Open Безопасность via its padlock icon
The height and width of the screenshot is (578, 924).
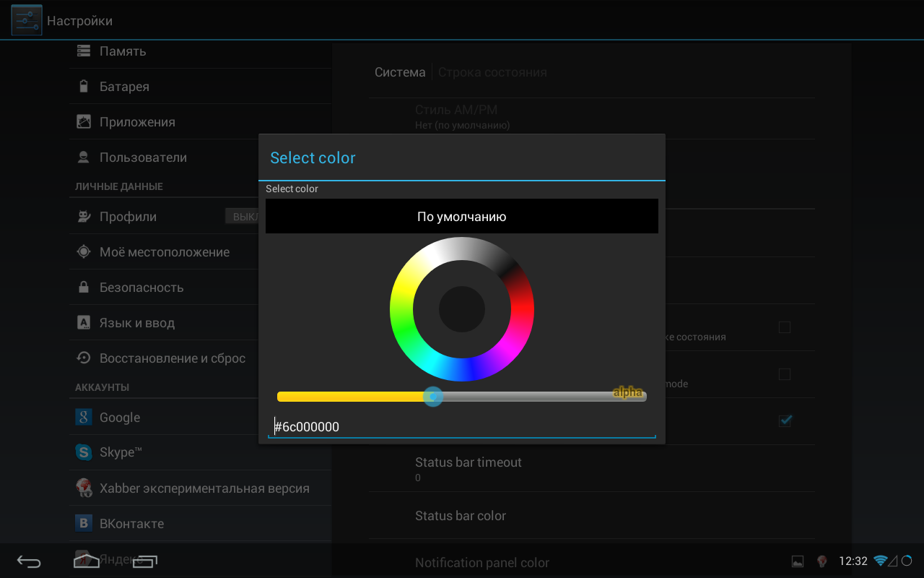pyautogui.click(x=84, y=287)
